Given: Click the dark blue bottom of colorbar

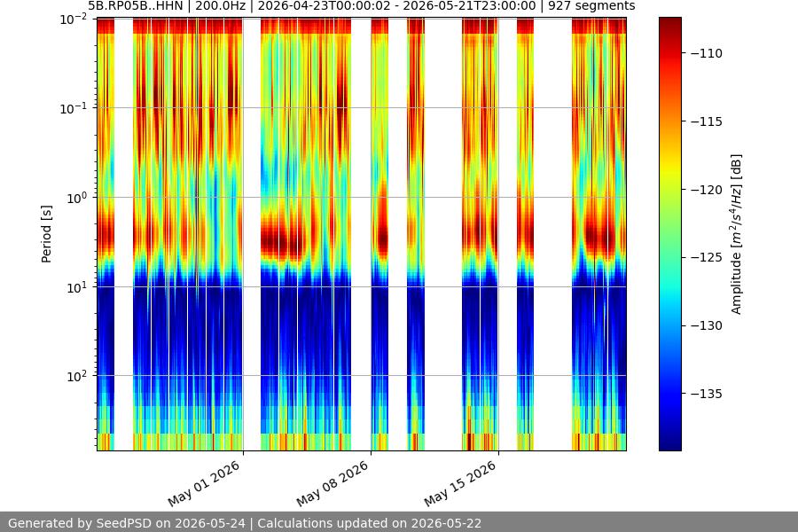Looking at the screenshot, I should pos(669,443).
